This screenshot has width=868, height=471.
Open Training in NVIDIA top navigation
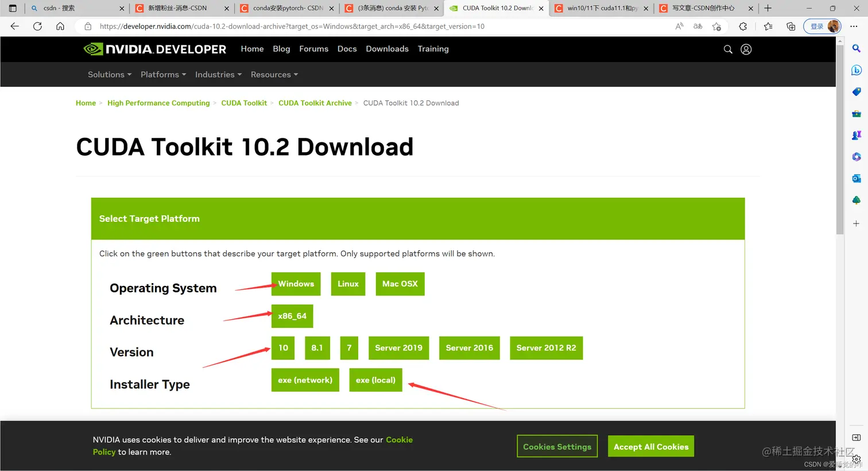click(433, 49)
